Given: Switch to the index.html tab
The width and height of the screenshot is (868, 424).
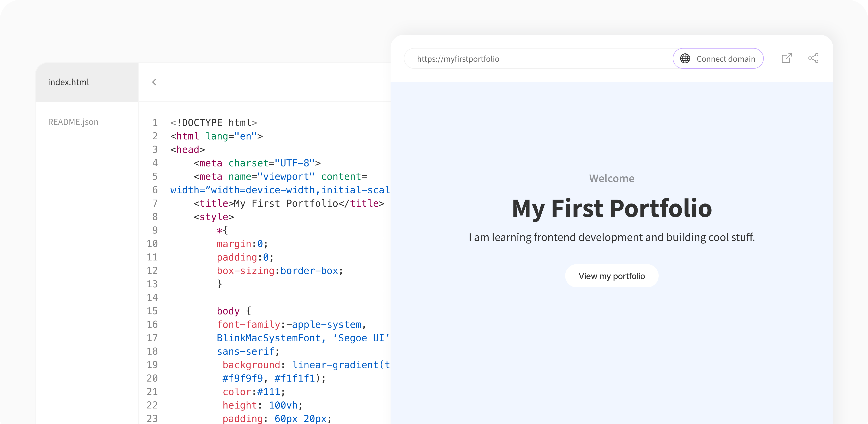Looking at the screenshot, I should coord(69,82).
